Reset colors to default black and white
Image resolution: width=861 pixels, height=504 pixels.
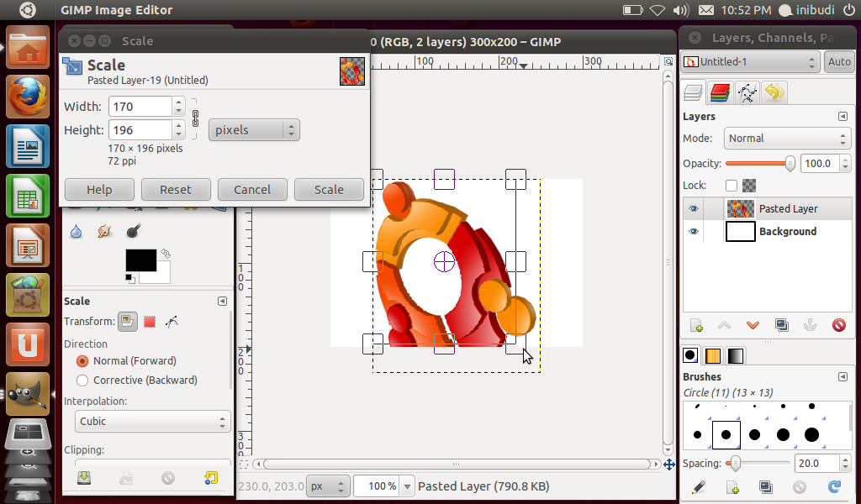[129, 279]
